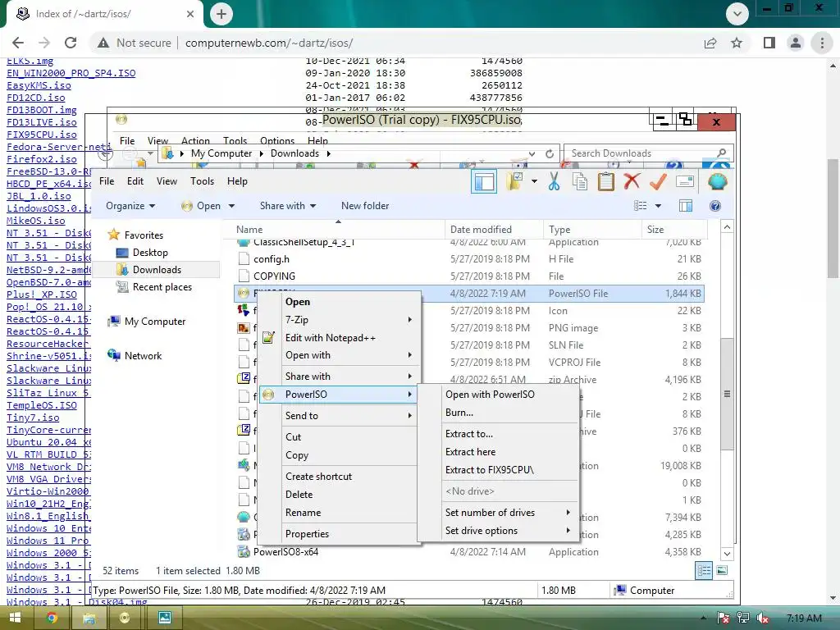Expand the Open button dropdown arrow

pyautogui.click(x=231, y=206)
